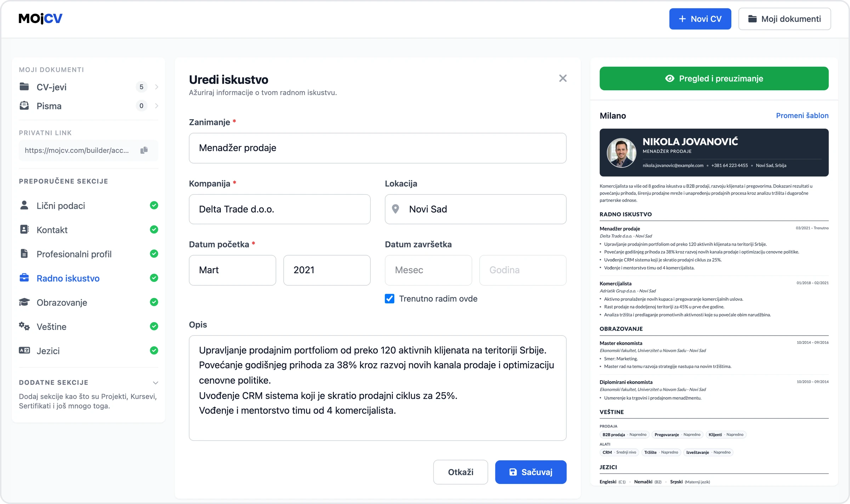Click the profile photo in CV preview
The height and width of the screenshot is (504, 850).
pos(622,153)
